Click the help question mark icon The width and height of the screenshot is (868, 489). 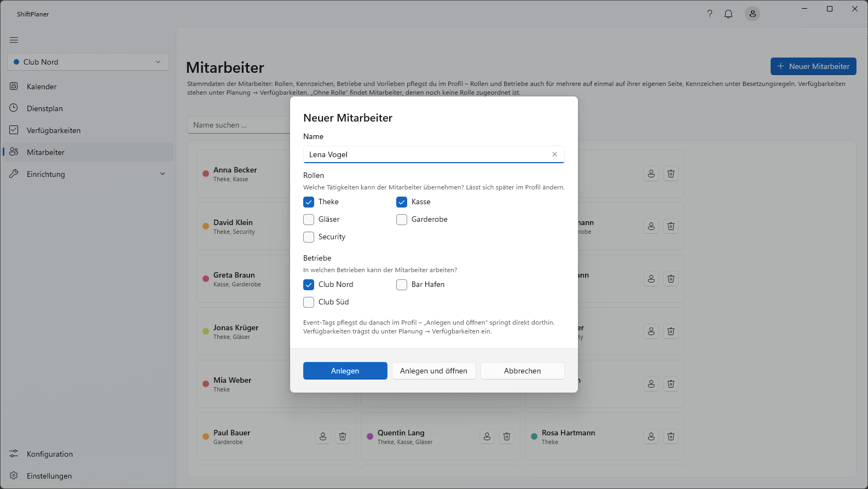710,14
